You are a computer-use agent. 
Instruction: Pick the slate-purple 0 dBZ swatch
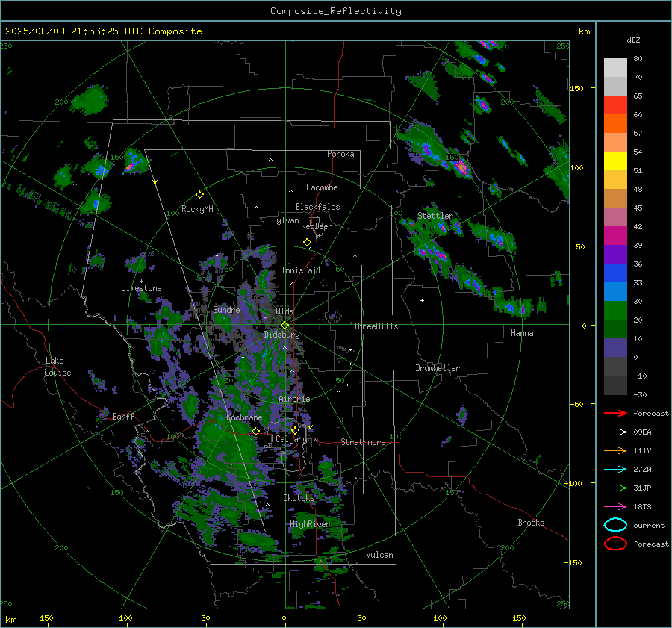click(x=615, y=347)
